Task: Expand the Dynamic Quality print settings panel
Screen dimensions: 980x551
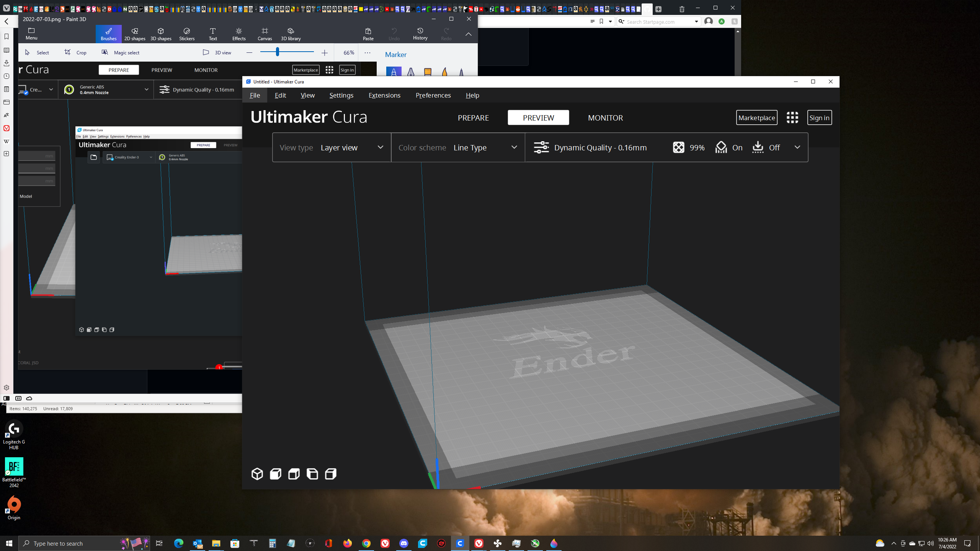Action: pos(667,147)
